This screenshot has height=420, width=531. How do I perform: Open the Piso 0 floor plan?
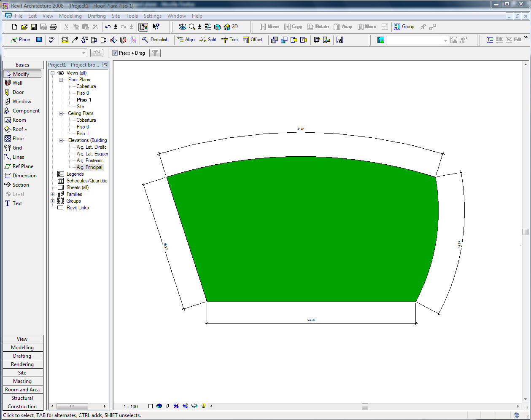click(x=83, y=93)
